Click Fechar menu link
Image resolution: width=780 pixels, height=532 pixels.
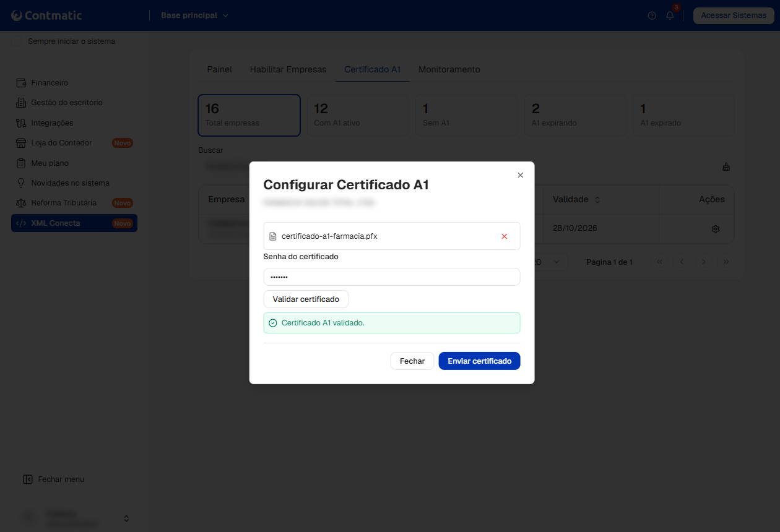[x=61, y=479]
